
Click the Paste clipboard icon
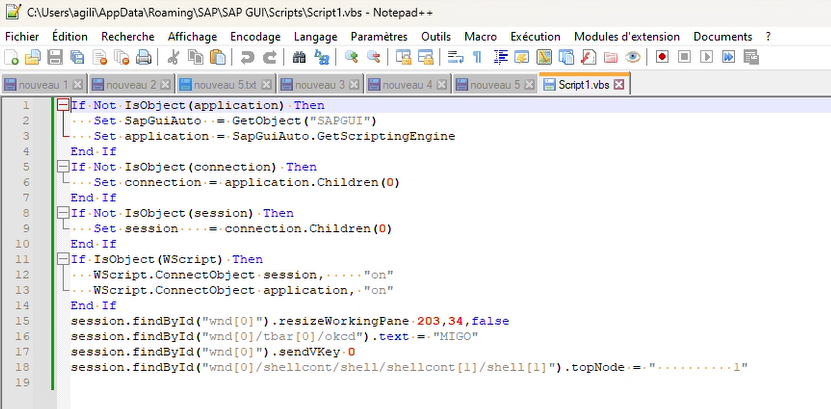[x=217, y=57]
